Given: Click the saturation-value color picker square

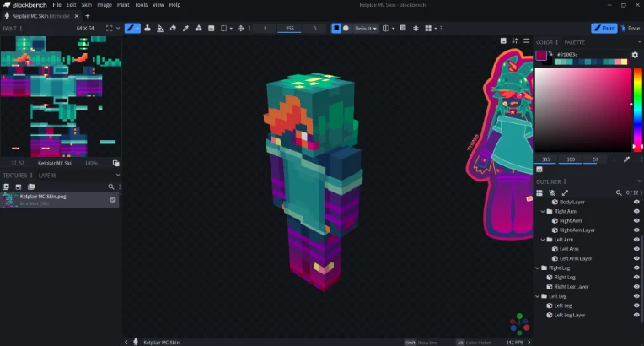Looking at the screenshot, I should (x=582, y=110).
